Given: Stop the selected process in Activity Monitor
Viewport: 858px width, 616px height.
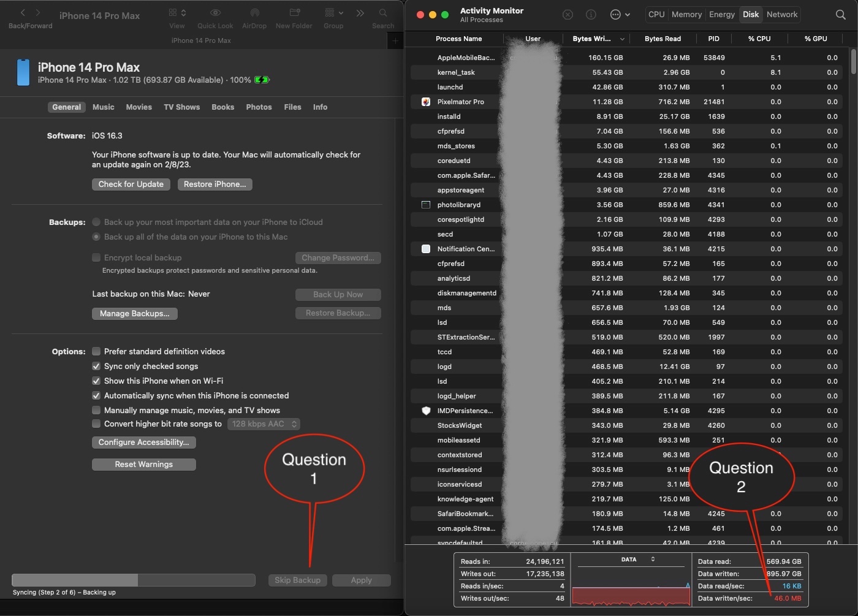Looking at the screenshot, I should click(x=568, y=15).
